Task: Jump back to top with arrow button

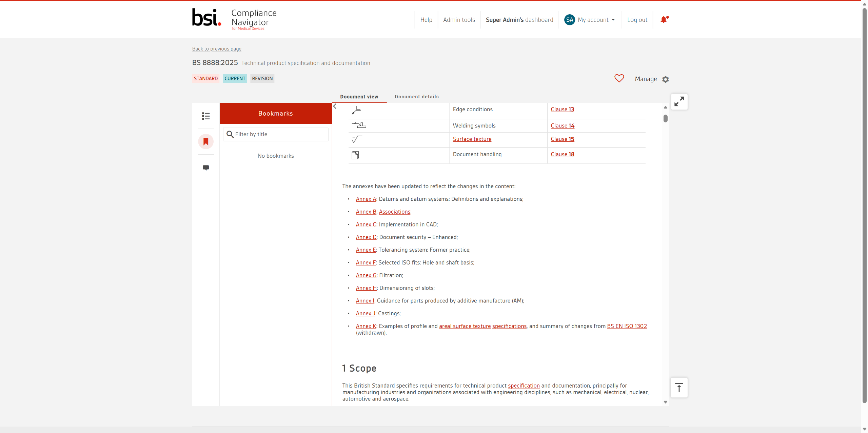Action: [x=679, y=388]
